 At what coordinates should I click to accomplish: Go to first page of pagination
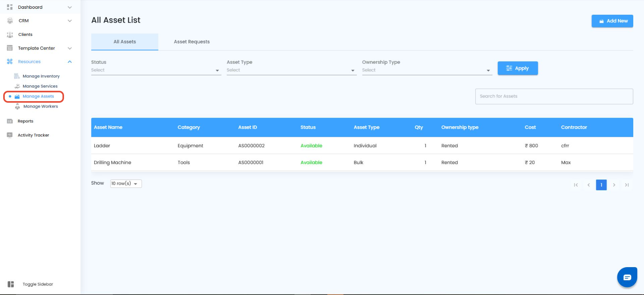pyautogui.click(x=576, y=185)
